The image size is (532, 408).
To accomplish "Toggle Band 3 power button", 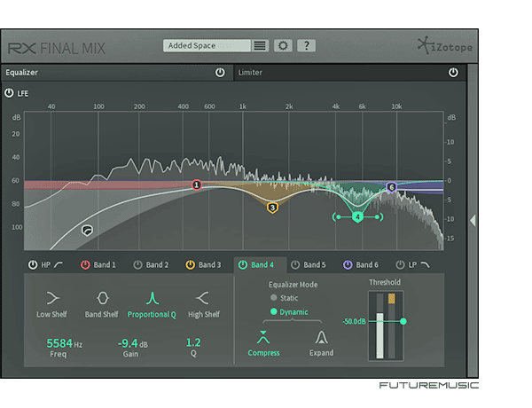I will 191,265.
